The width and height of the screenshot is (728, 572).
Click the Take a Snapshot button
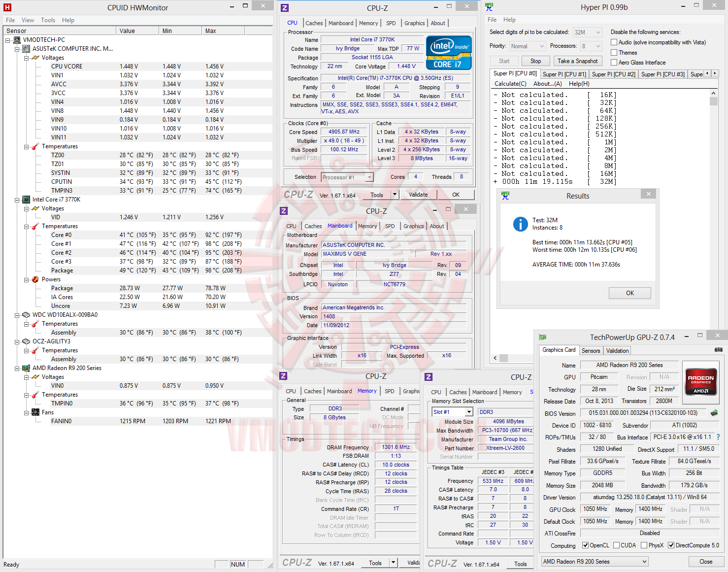(578, 61)
